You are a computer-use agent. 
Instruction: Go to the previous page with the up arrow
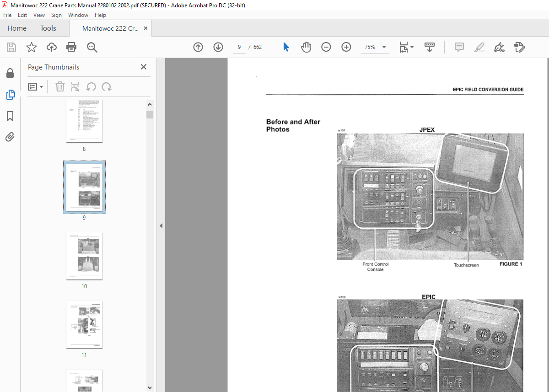point(198,47)
